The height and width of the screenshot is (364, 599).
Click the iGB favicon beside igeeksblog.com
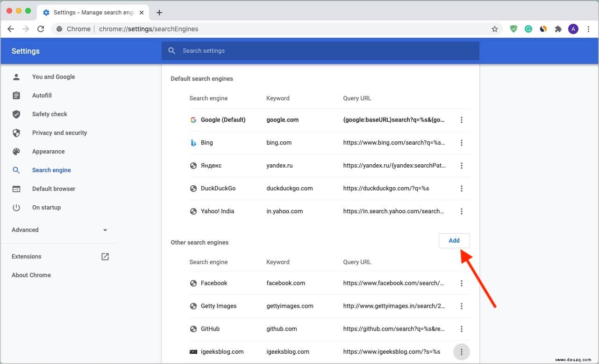(193, 352)
